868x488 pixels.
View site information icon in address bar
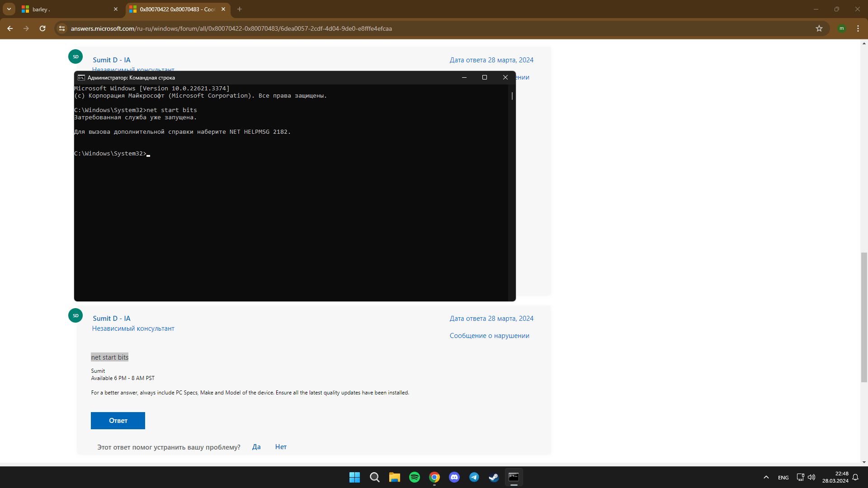click(62, 28)
